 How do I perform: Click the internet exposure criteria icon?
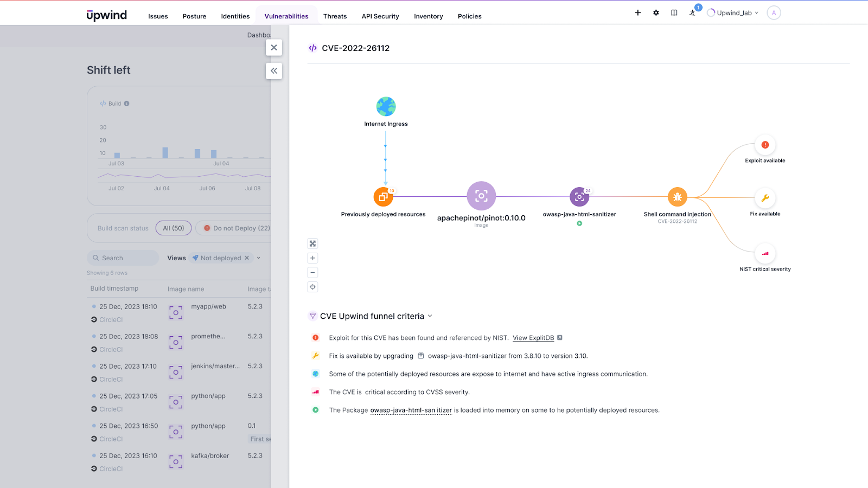click(x=315, y=374)
